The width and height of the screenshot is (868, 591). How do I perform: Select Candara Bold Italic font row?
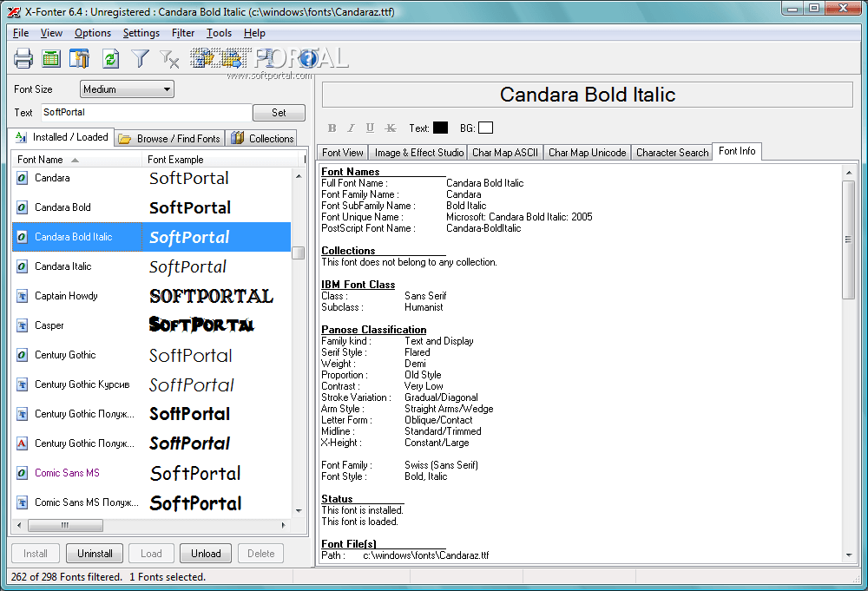(x=151, y=237)
